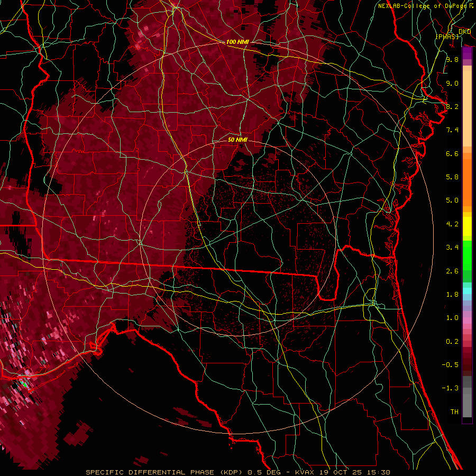
Task: Pick the yellow swatch near 4.2
Action: point(467,227)
